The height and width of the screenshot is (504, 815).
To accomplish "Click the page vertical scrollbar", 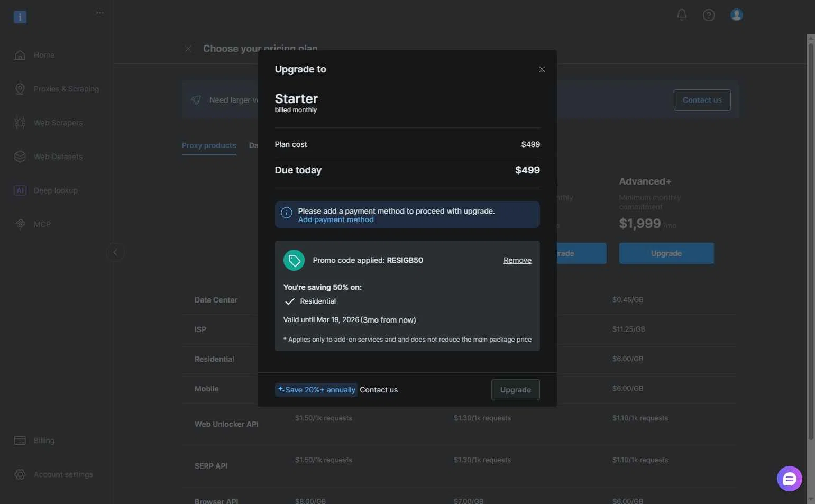I will tap(811, 241).
